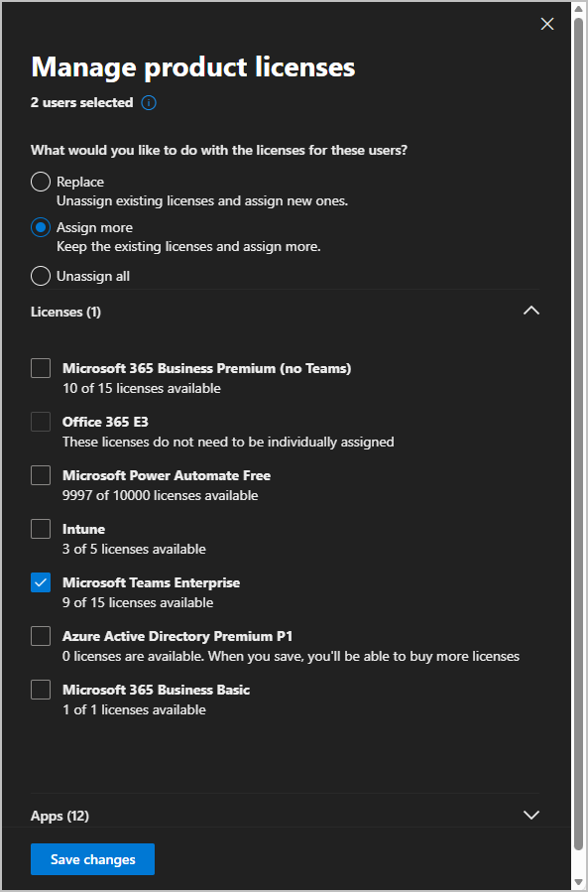The image size is (588, 892).
Task: Click the "Apps (12)" section header
Action: [59, 815]
